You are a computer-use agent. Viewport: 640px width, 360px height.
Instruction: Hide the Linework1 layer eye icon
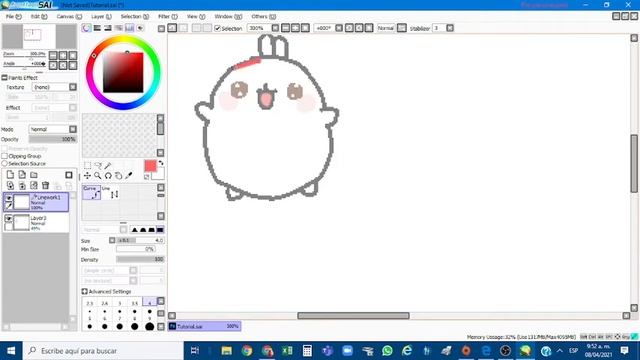pyautogui.click(x=8, y=198)
